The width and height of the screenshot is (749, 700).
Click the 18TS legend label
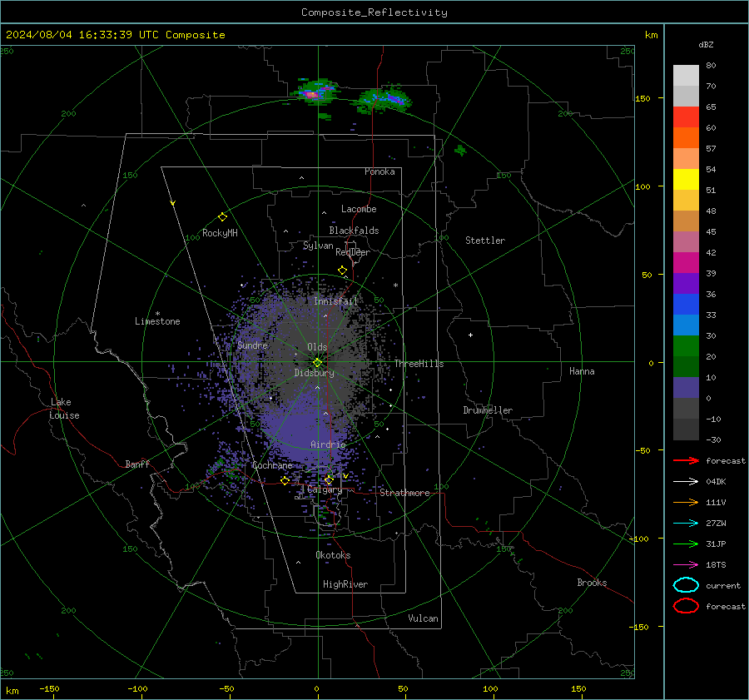pyautogui.click(x=716, y=565)
